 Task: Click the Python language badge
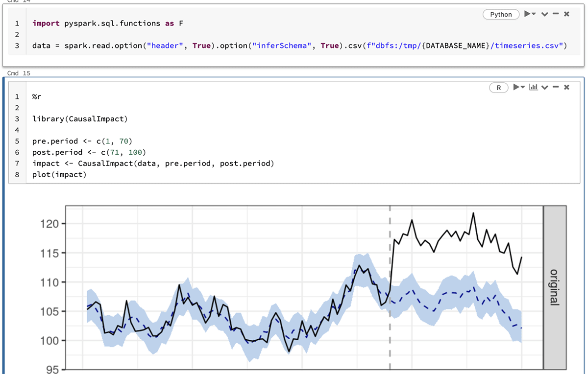pyautogui.click(x=501, y=14)
